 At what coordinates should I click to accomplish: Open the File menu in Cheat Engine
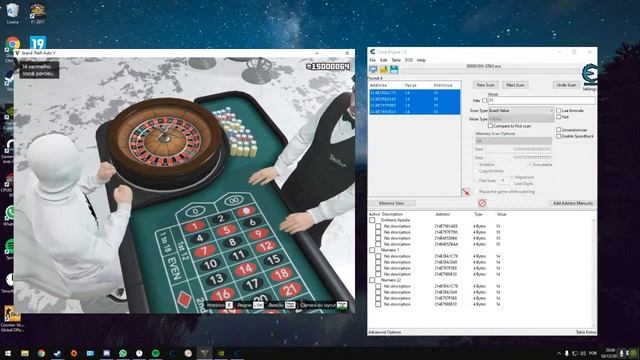372,60
